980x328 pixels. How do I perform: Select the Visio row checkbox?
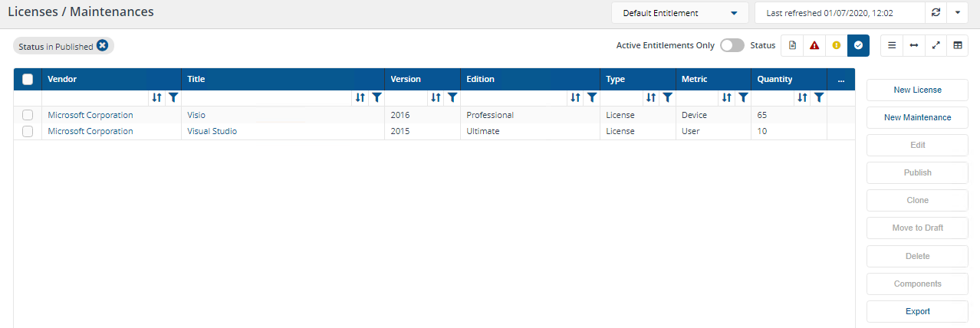pos(28,115)
